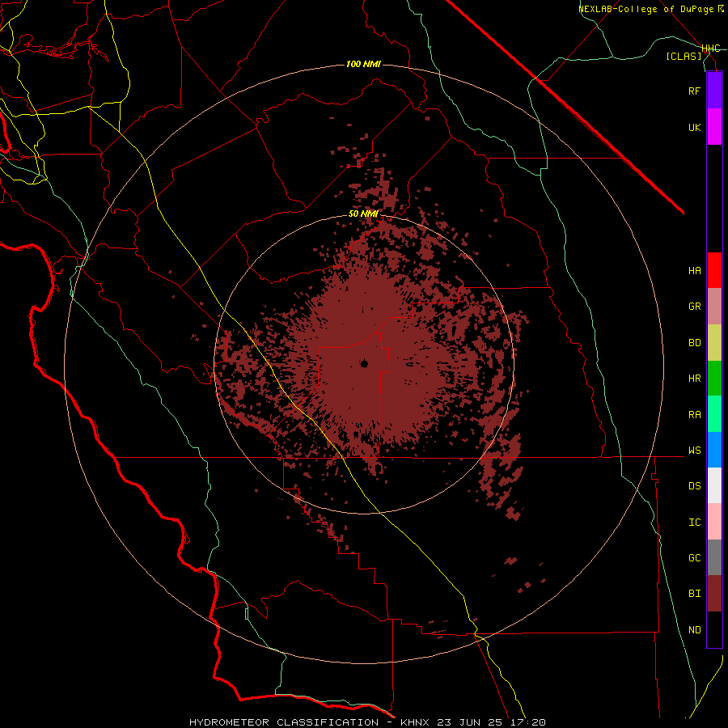Click the HR legend label
This screenshot has height=728, width=728.
[694, 379]
